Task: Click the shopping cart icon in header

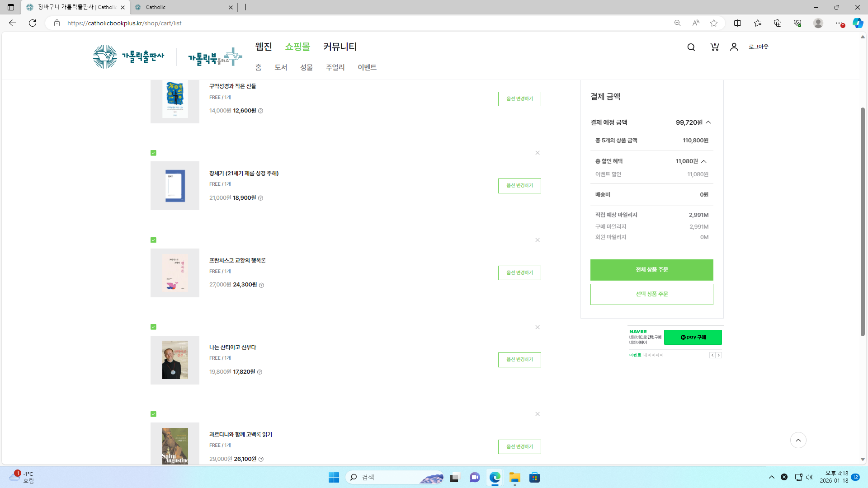Action: (x=714, y=47)
